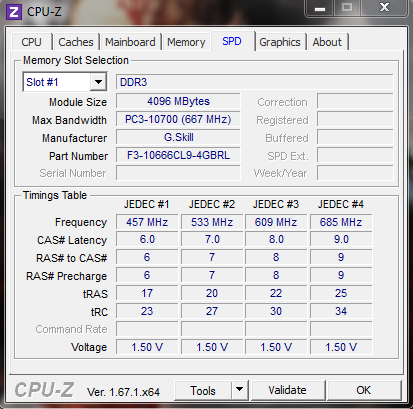Click the CPU-Z title bar logo icon
Screen dimensions: 413x409
pos(13,12)
